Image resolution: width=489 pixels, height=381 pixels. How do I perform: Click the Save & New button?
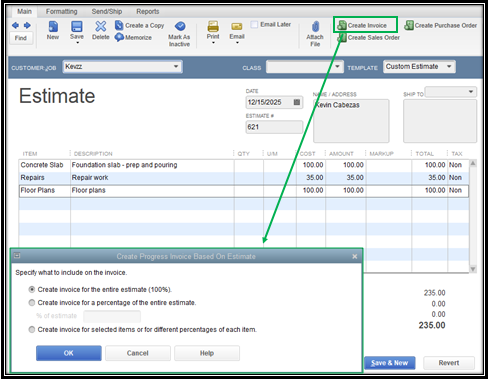[390, 363]
